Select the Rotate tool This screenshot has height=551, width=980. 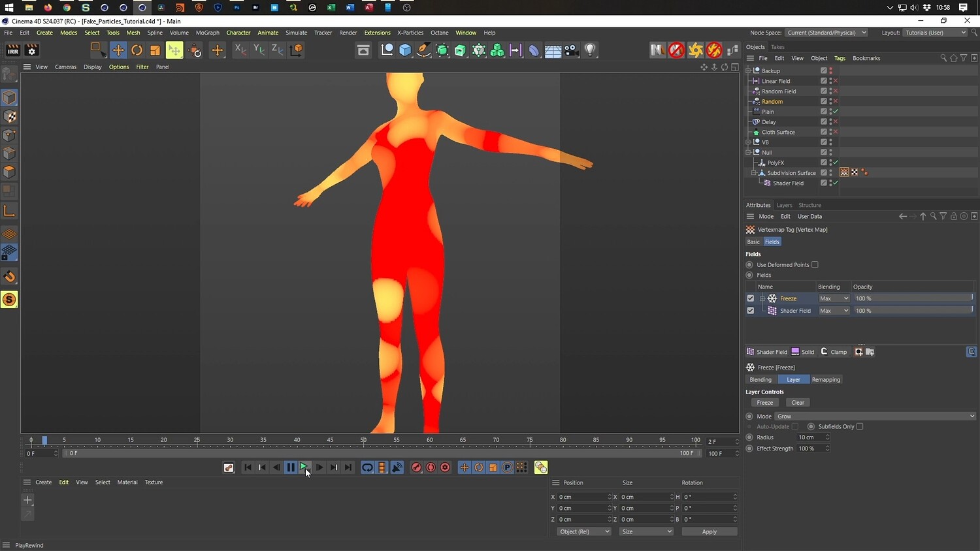click(x=137, y=50)
